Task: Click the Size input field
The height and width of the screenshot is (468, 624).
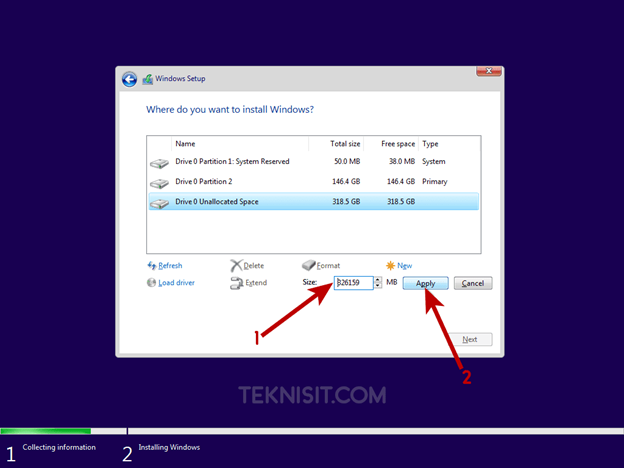Action: 353,283
